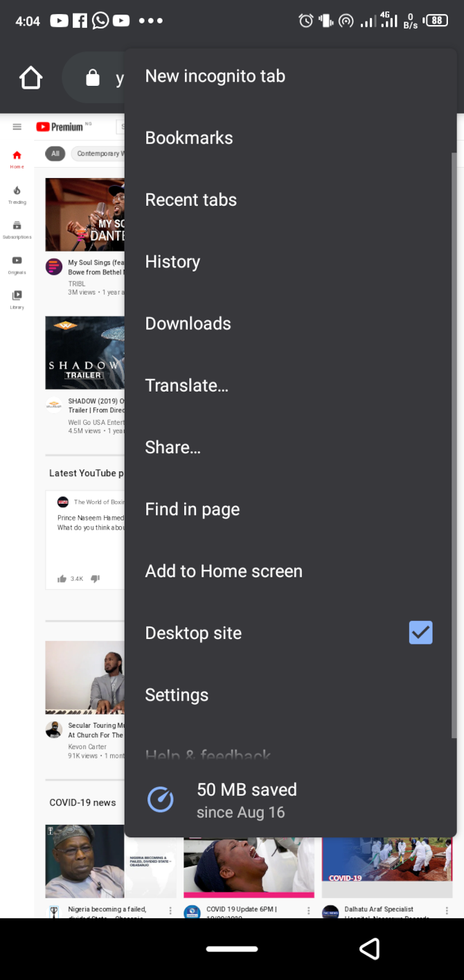
Task: Tap the lock icon in address bar
Action: click(93, 78)
